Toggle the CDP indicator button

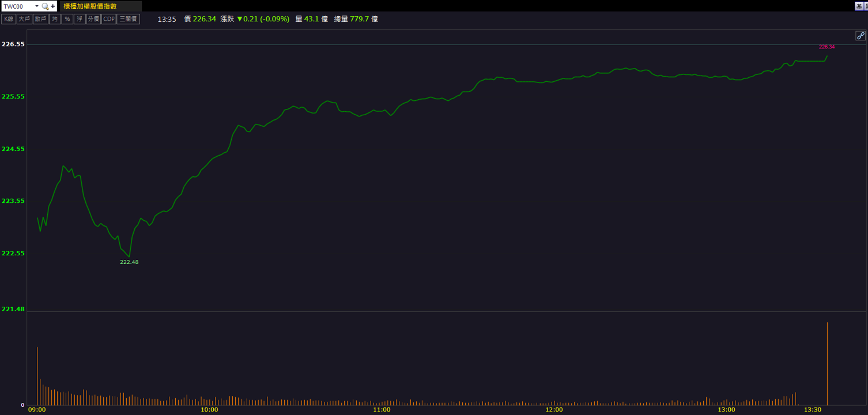[109, 19]
